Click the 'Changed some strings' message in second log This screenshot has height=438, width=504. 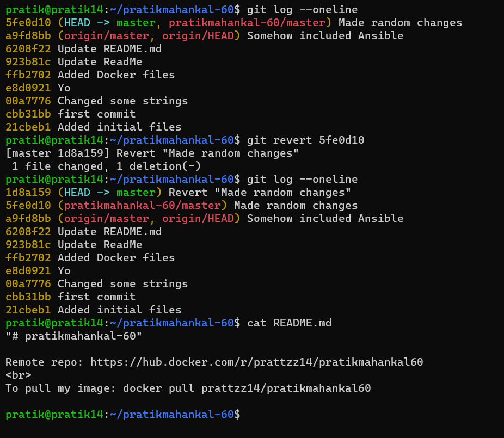point(123,284)
